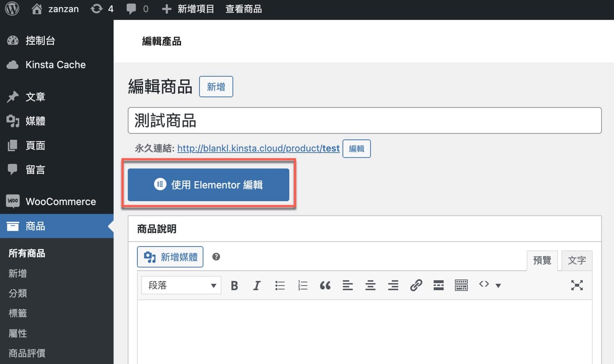Select 商品 products menu in sidebar
This screenshot has height=364, width=614.
57,226
